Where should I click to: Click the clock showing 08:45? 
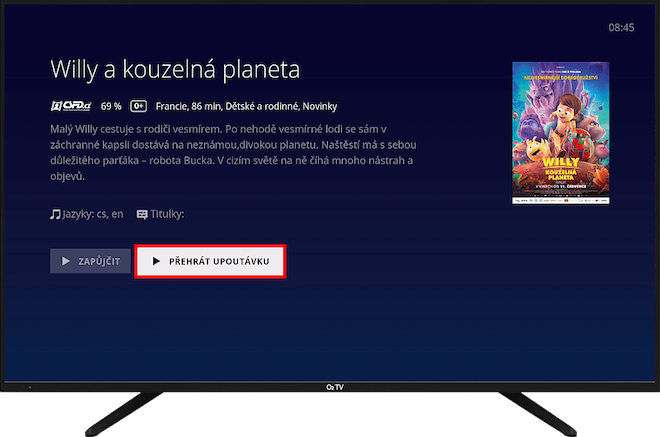pyautogui.click(x=621, y=28)
